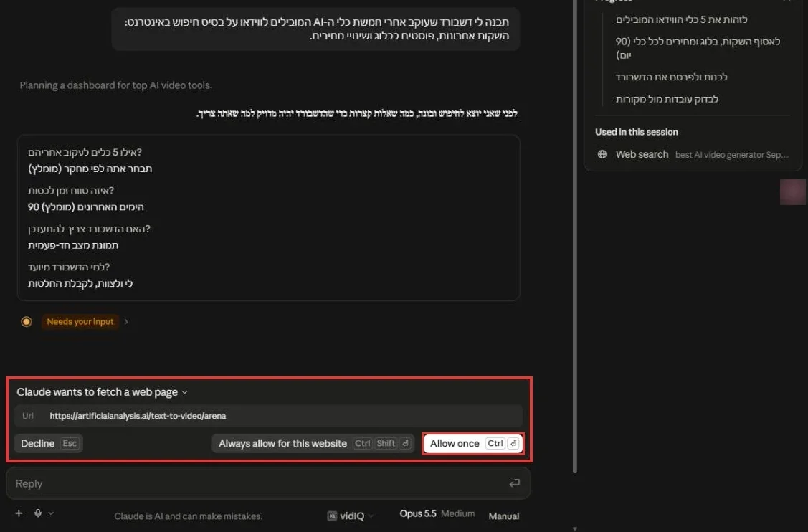Screen dimensions: 808x532
Task: Click the microphone dictation icon
Action: click(37, 513)
